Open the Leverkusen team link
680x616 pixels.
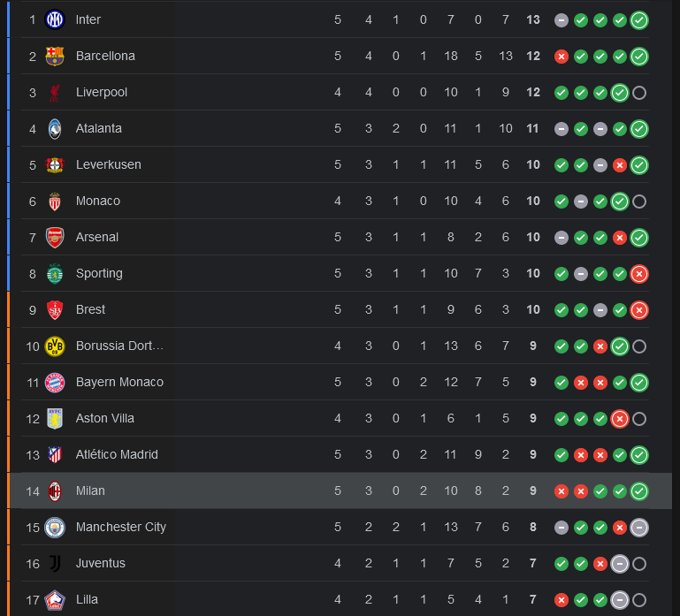pyautogui.click(x=109, y=164)
